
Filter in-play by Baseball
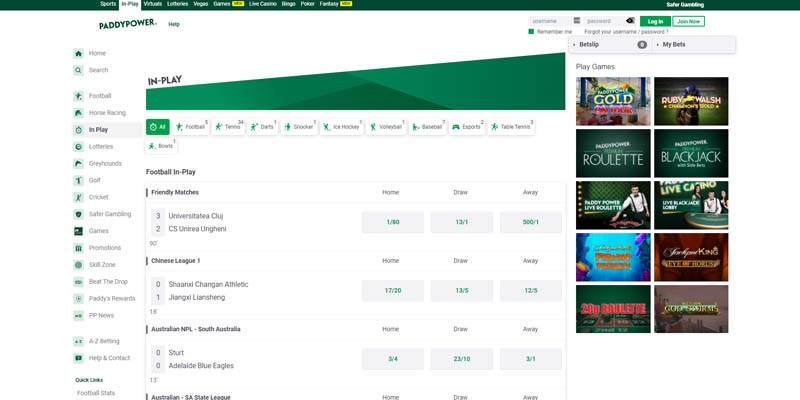(428, 127)
